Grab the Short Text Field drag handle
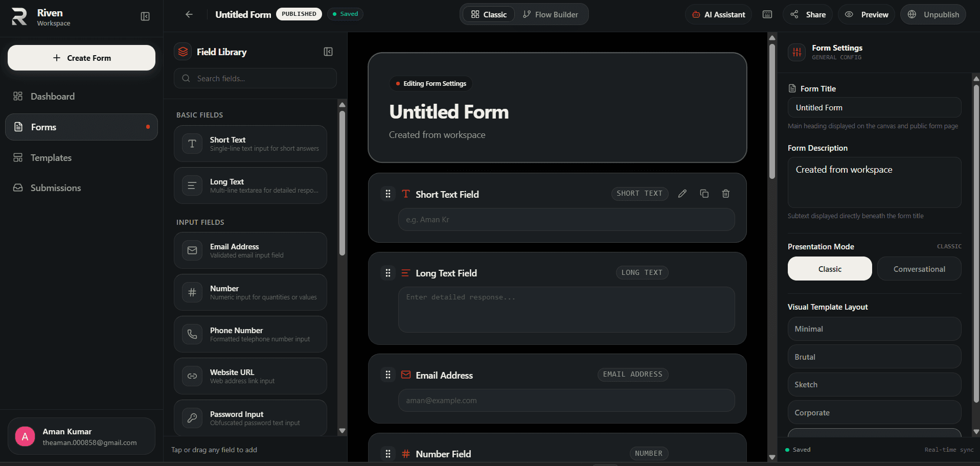This screenshot has height=466, width=980. 388,194
